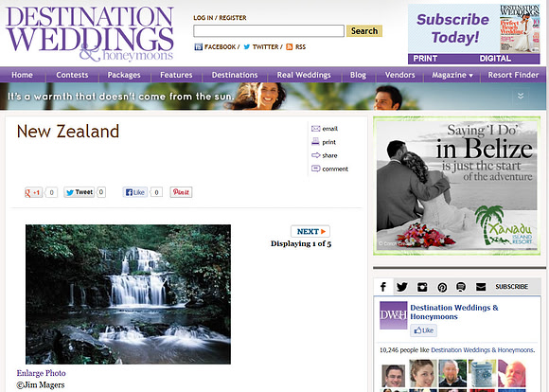Click the Like button in Facebook widget
The height and width of the screenshot is (392, 549).
click(423, 330)
